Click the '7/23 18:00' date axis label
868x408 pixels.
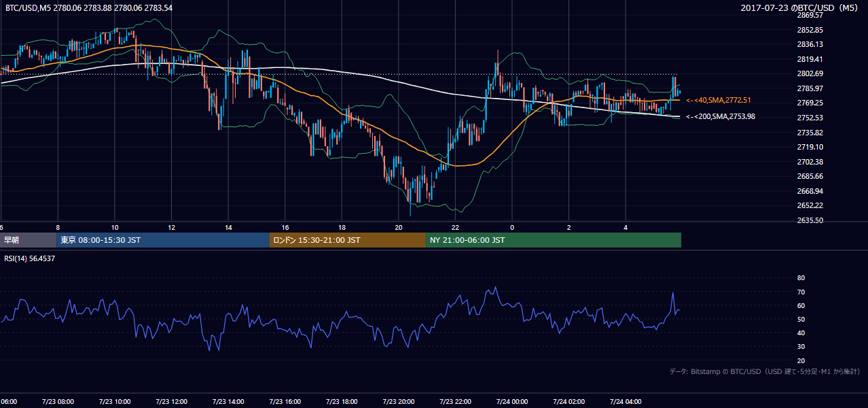click(342, 402)
